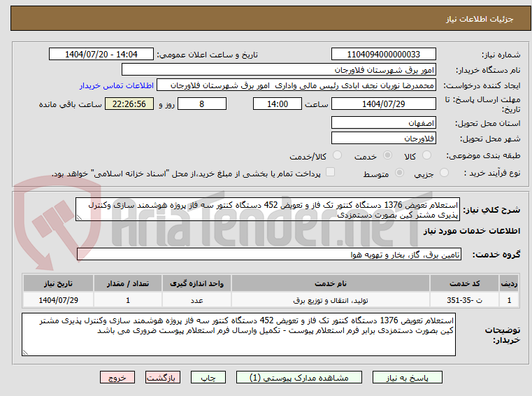The width and height of the screenshot is (532, 396).
Task: Click the 'جزئیات اطلاعات نیاز' page title
Action: click(x=480, y=19)
